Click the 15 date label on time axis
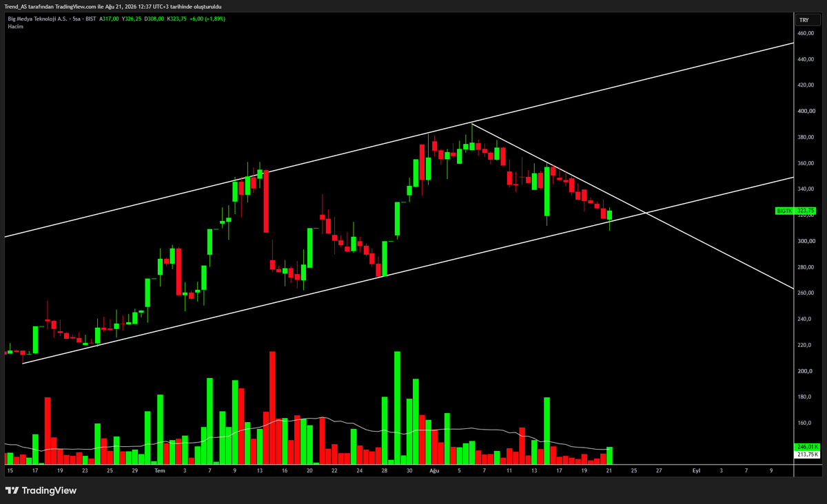This screenshot has width=827, height=504. pos(10,470)
